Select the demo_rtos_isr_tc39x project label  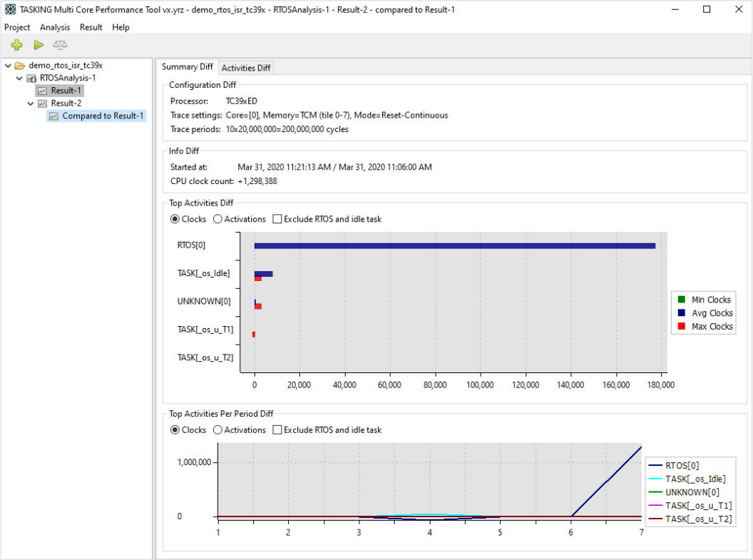pos(66,66)
